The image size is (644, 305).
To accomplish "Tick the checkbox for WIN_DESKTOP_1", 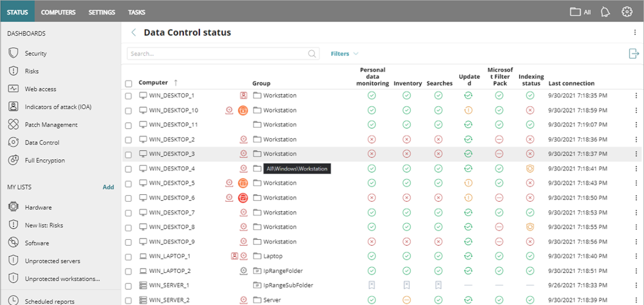I will coord(129,96).
